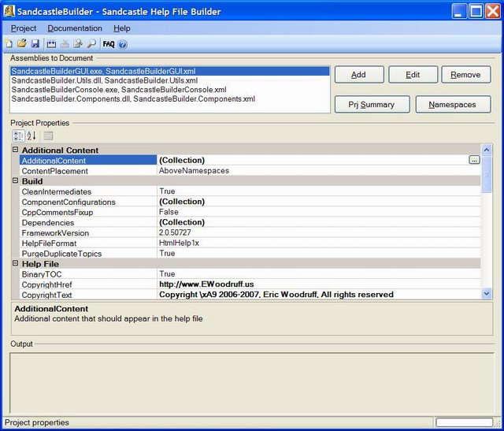Image resolution: width=504 pixels, height=431 pixels.
Task: Open an existing project with the folder icon
Action: click(x=22, y=44)
